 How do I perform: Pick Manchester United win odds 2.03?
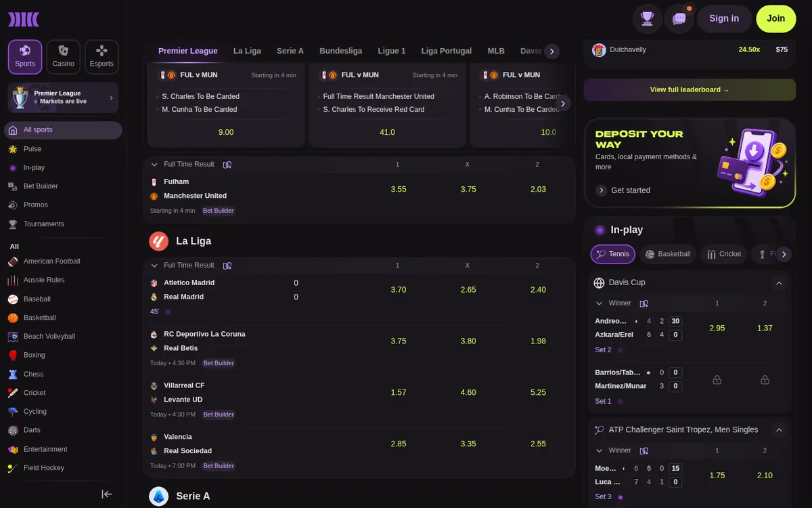click(538, 189)
